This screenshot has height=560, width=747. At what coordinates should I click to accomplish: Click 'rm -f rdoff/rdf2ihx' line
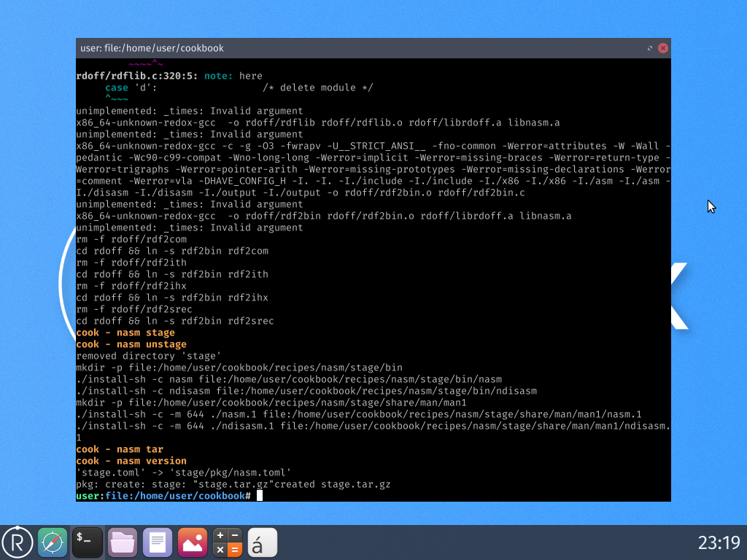click(131, 286)
